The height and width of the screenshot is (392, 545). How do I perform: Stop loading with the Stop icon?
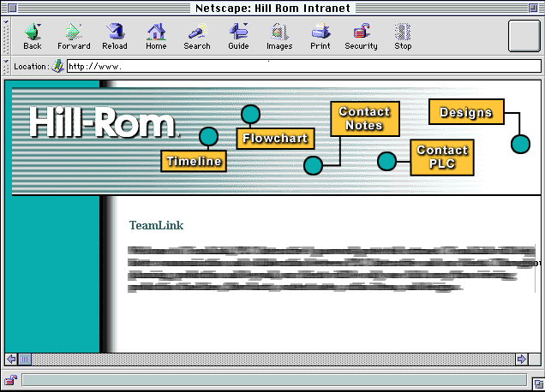[403, 36]
